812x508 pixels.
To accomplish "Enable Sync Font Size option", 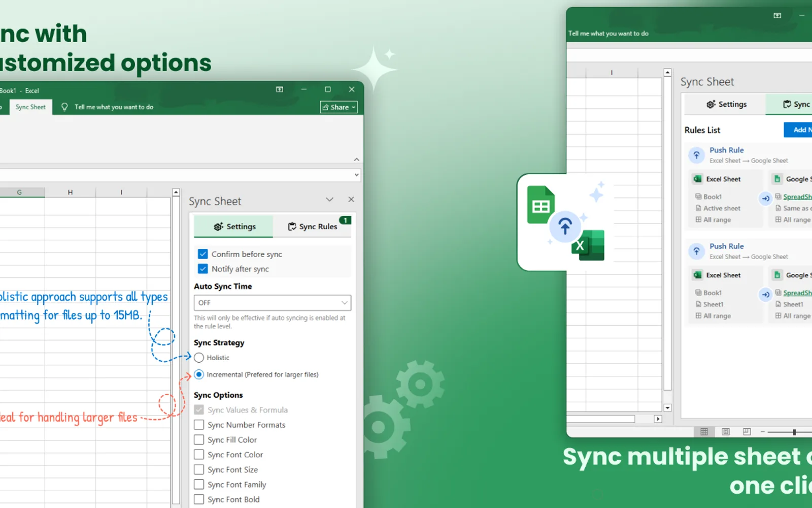I will pos(199,469).
